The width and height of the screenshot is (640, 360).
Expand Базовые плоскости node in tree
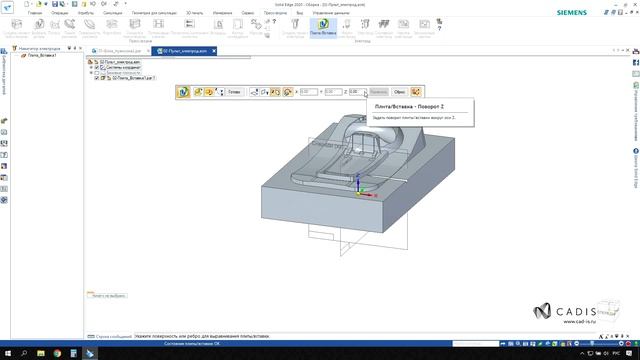click(91, 73)
